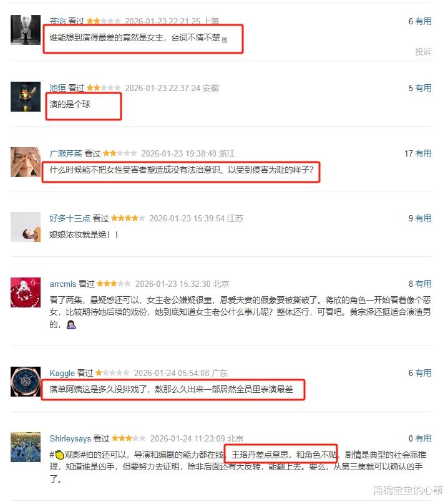Open 池恒's user avatar

coord(26,97)
